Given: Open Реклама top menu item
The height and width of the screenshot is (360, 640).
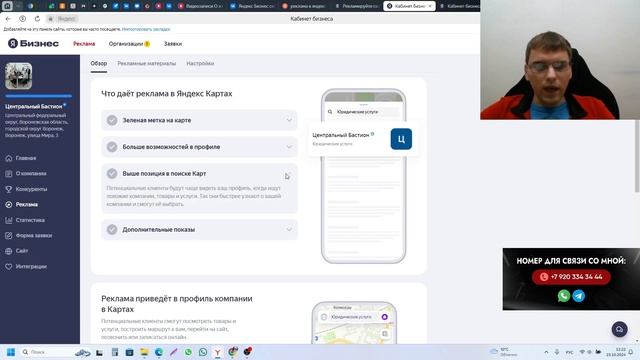Looking at the screenshot, I should click(84, 44).
